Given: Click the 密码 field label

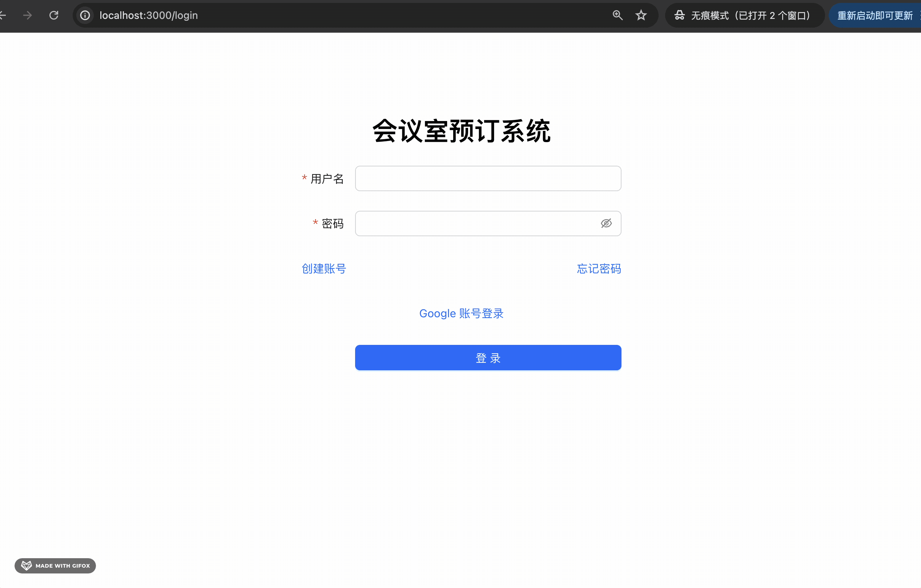Looking at the screenshot, I should point(332,223).
